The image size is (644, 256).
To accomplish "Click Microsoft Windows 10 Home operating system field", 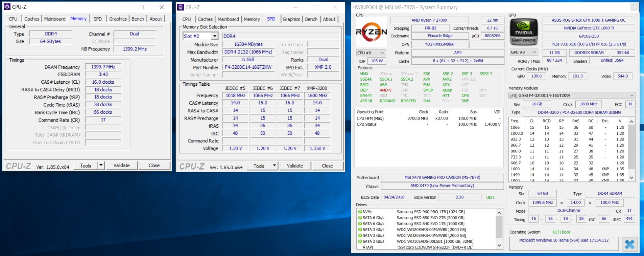I will [564, 243].
